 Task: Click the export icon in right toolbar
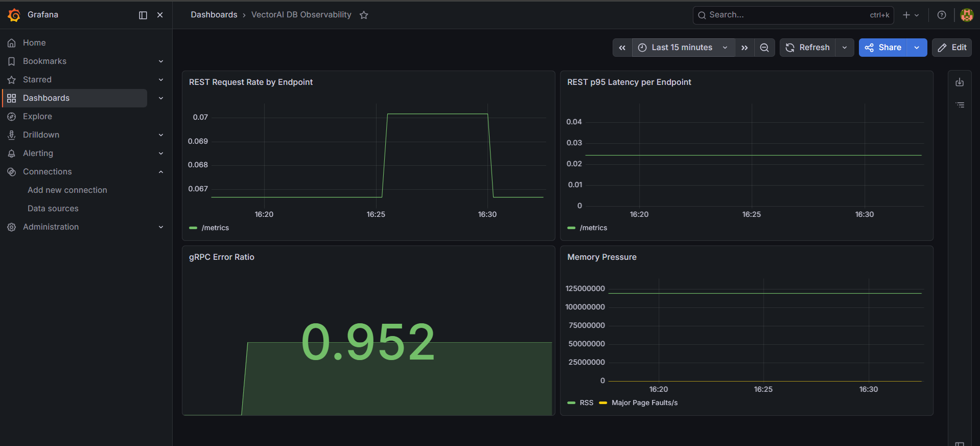[960, 82]
